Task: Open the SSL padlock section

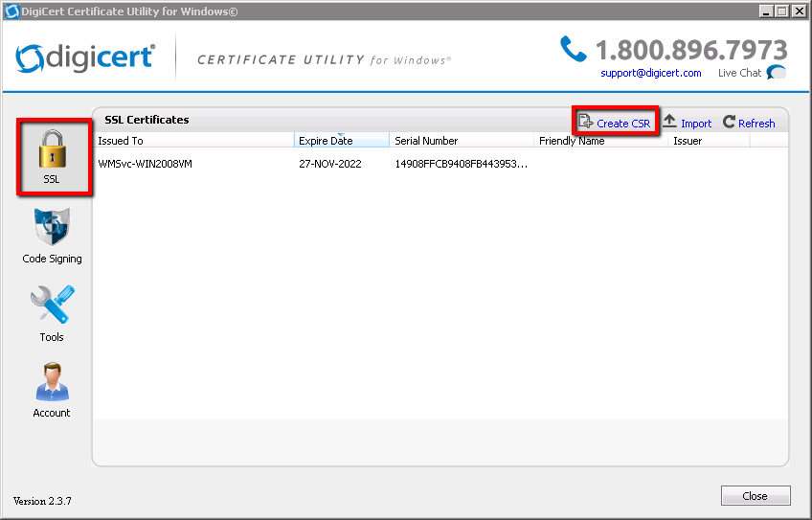Action: pos(53,156)
